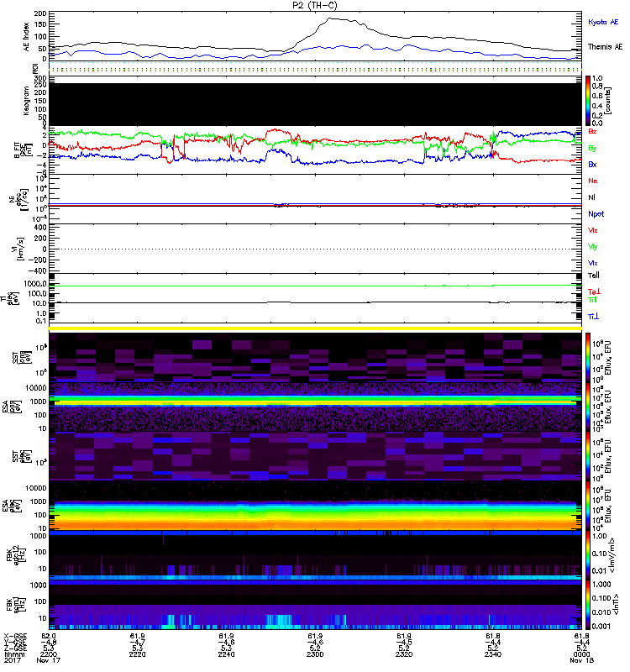The image size is (630, 672).
Task: Click the AE Index axis label
Action: click(27, 37)
